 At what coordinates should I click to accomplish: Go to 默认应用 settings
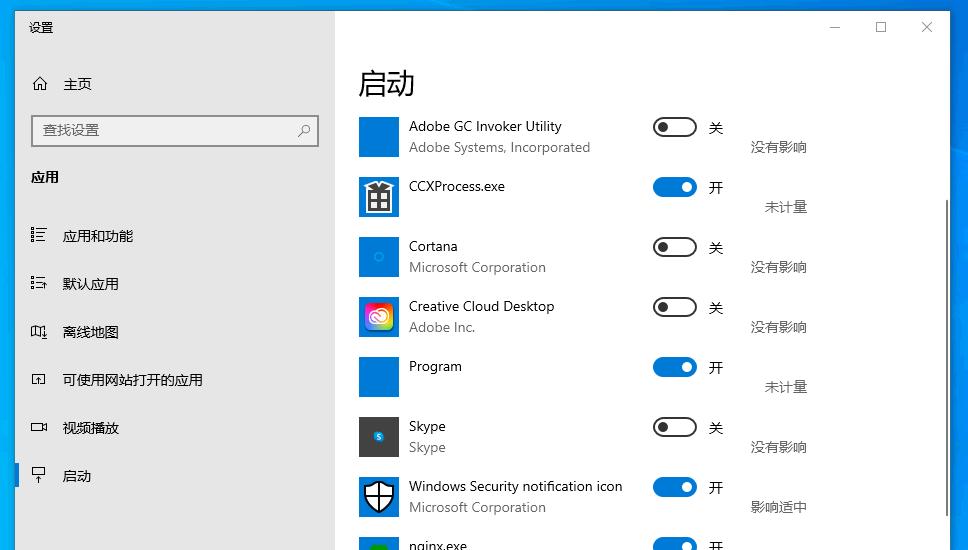click(x=90, y=284)
